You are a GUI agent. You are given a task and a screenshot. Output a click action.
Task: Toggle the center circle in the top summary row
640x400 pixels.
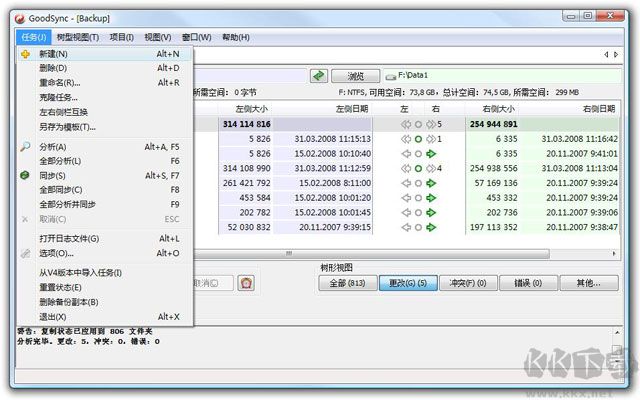[418, 125]
